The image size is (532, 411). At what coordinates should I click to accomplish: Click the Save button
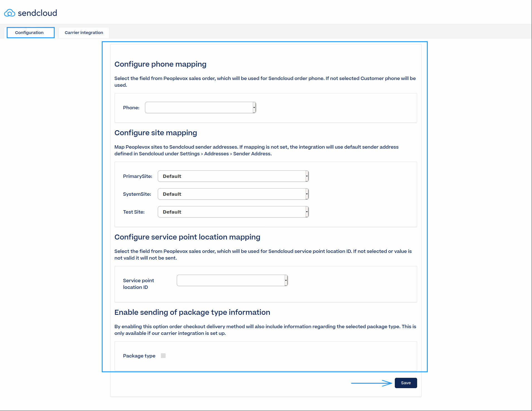(x=406, y=383)
